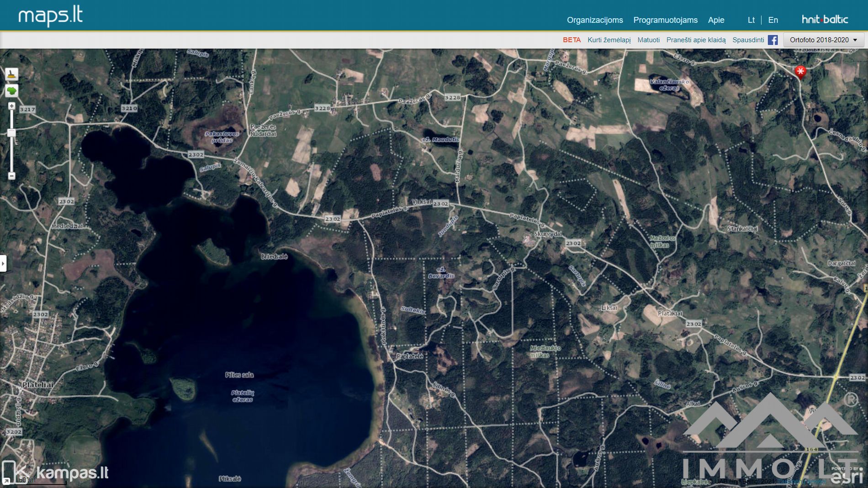
Task: Click Pranešti apie klaidą link
Action: point(696,40)
